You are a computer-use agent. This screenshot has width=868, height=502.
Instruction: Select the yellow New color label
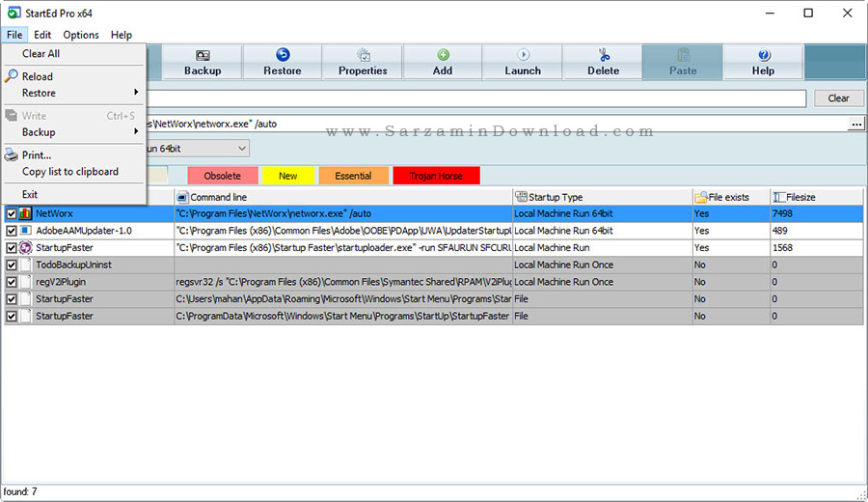[287, 176]
